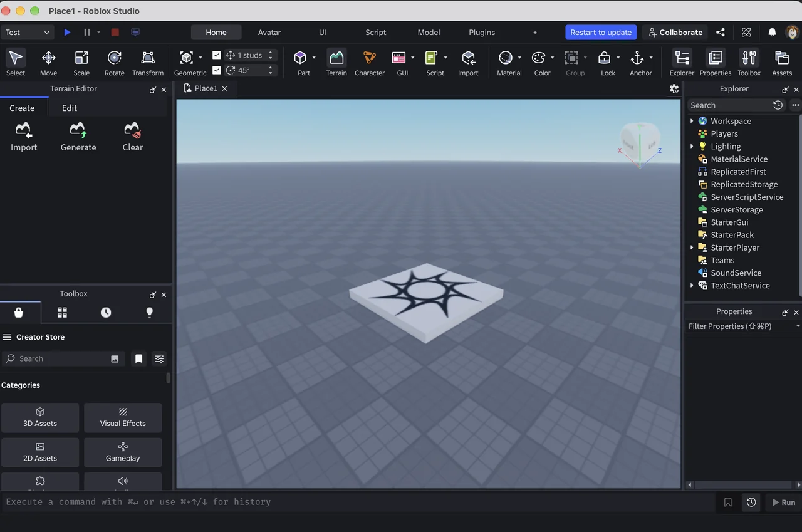The height and width of the screenshot is (532, 802).
Task: Click the blue Play test button
Action: (68, 33)
